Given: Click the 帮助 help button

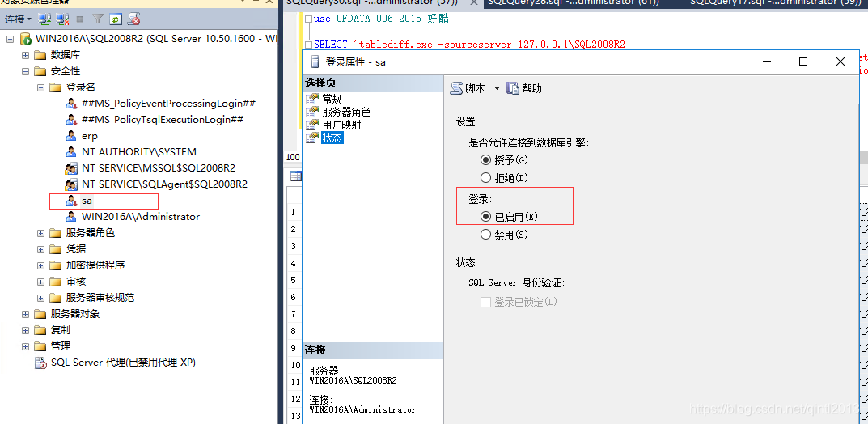Looking at the screenshot, I should [525, 88].
